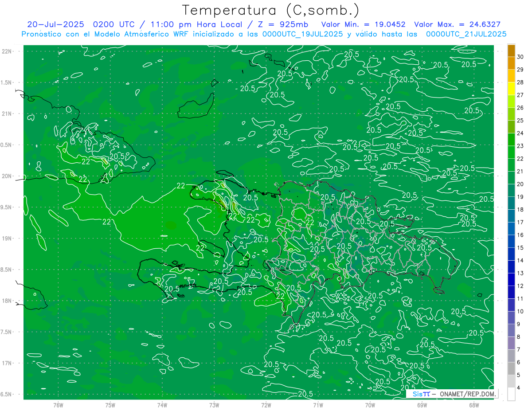The width and height of the screenshot is (532, 411).
Task: Click legend value '26'
Action: coord(520,108)
